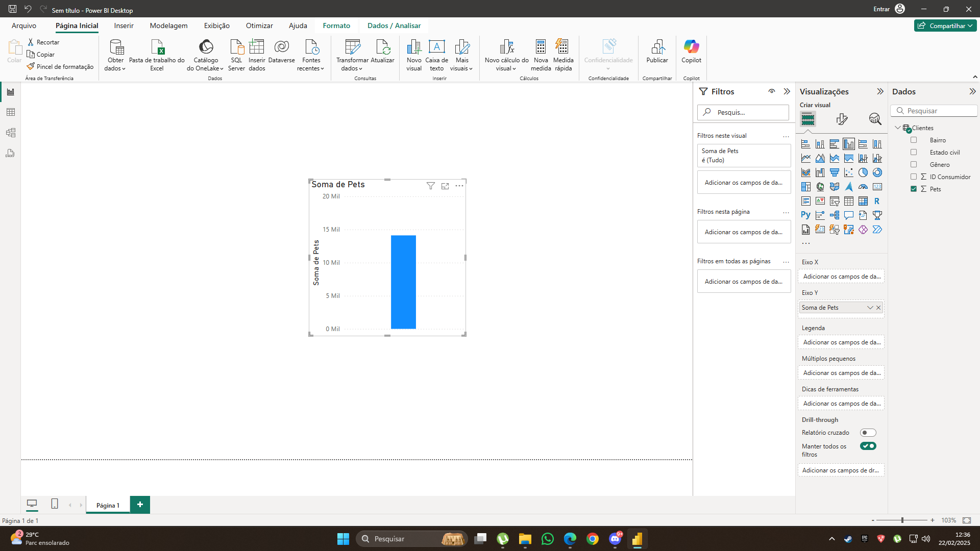The width and height of the screenshot is (980, 551).
Task: Toggle Manter todos os filtros switch
Action: [868, 446]
